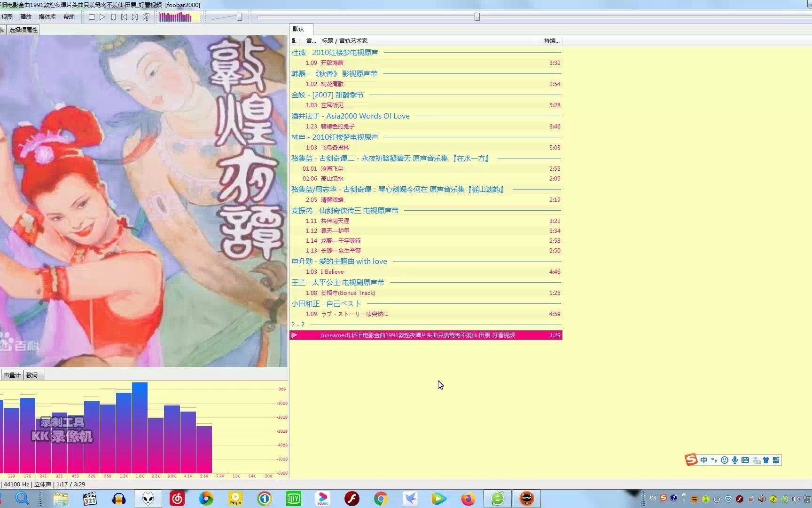812x508 pixels.
Task: Open the 播放 menu
Action: click(26, 17)
